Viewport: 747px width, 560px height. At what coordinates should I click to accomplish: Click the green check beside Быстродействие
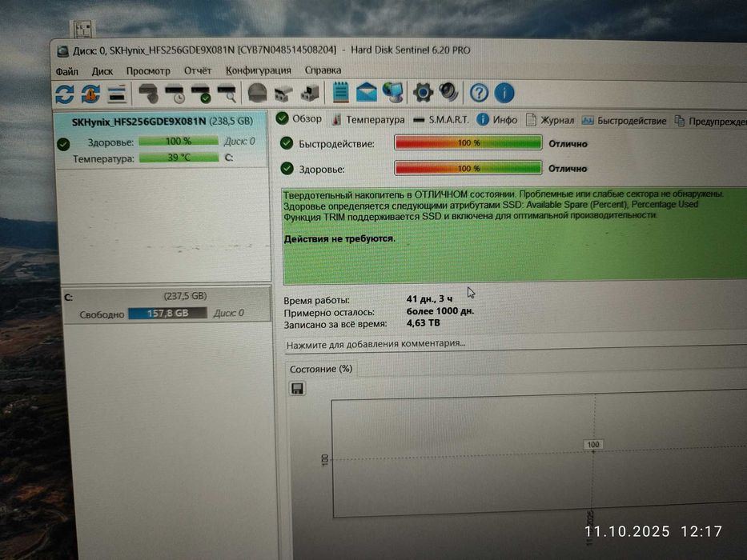point(287,143)
